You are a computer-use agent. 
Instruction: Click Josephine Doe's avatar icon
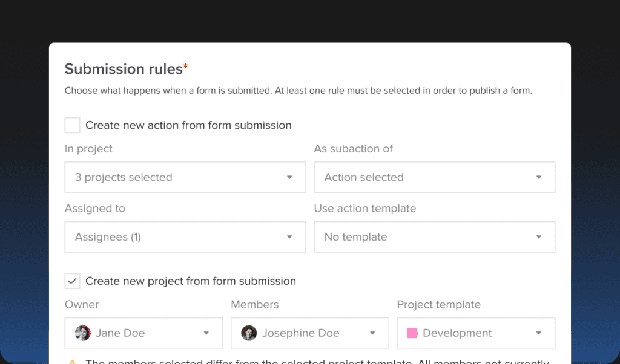[249, 333]
